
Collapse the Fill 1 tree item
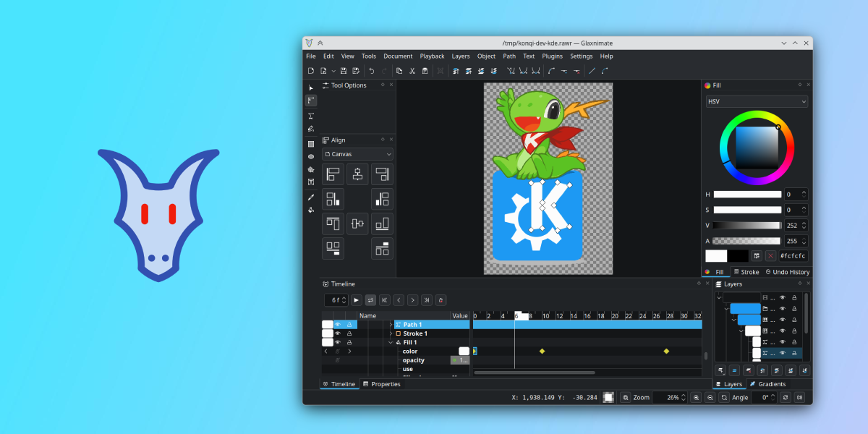tap(391, 343)
